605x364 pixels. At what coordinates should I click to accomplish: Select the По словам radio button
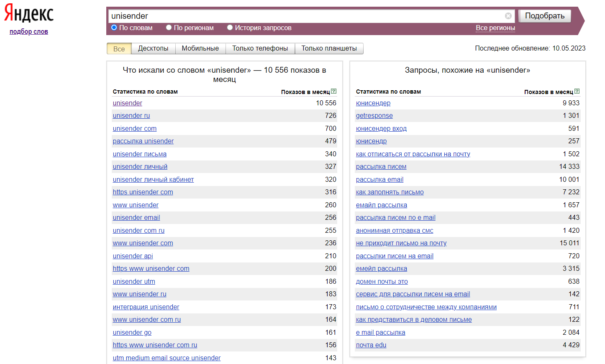(114, 28)
